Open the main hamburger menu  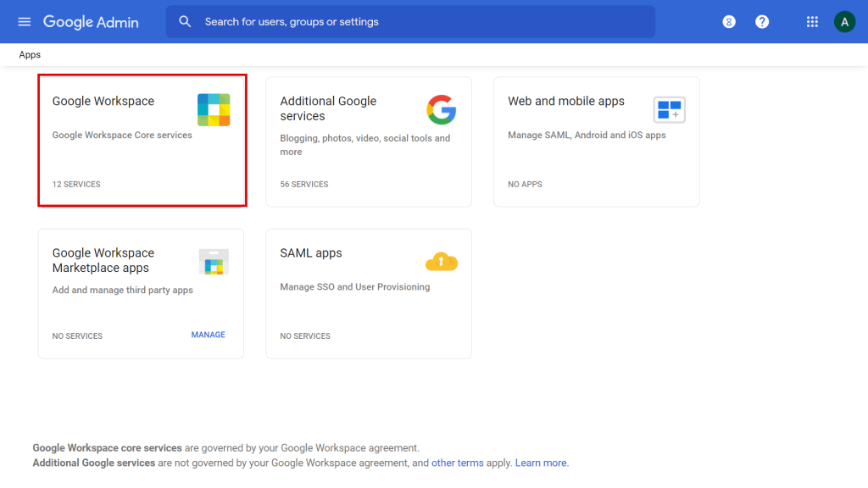click(25, 21)
